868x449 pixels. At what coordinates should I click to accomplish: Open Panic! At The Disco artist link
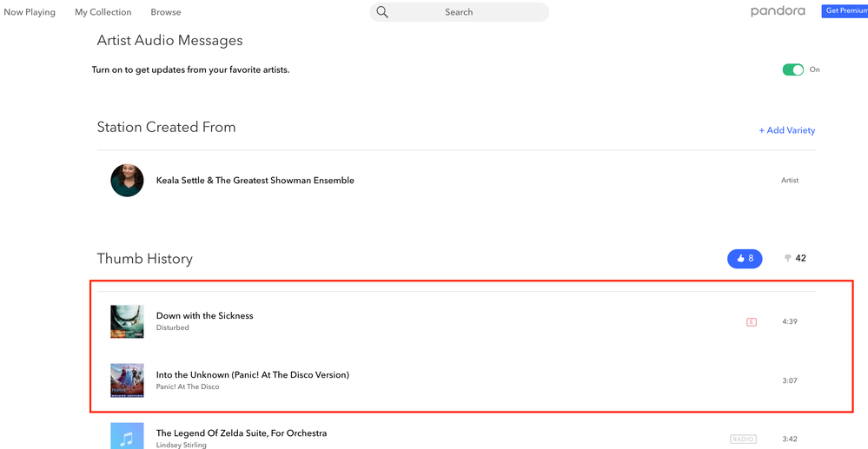[188, 387]
